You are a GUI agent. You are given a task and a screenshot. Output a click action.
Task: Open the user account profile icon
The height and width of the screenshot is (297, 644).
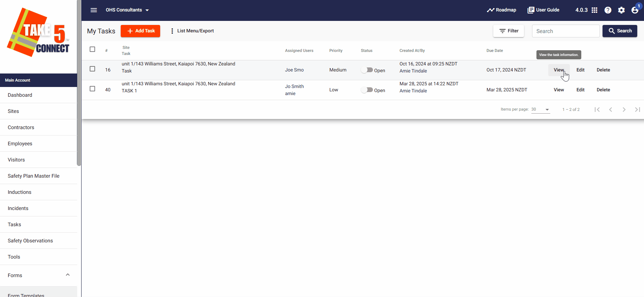tap(635, 10)
